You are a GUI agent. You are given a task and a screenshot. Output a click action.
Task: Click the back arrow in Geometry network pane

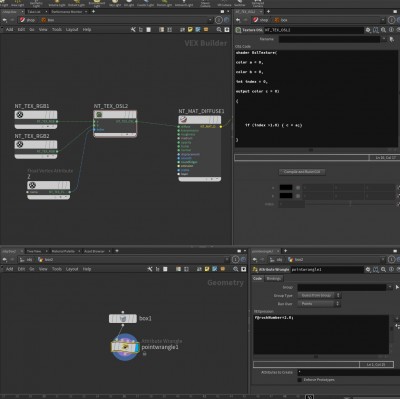click(x=5, y=259)
